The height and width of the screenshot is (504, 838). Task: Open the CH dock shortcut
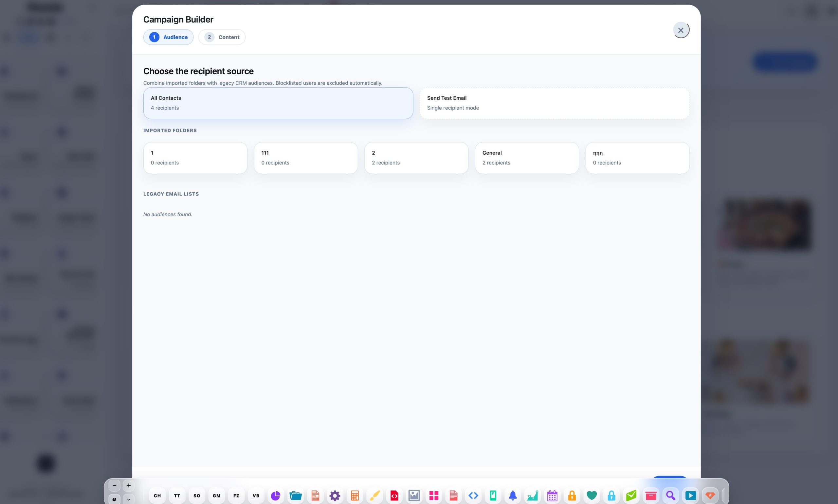tap(157, 495)
